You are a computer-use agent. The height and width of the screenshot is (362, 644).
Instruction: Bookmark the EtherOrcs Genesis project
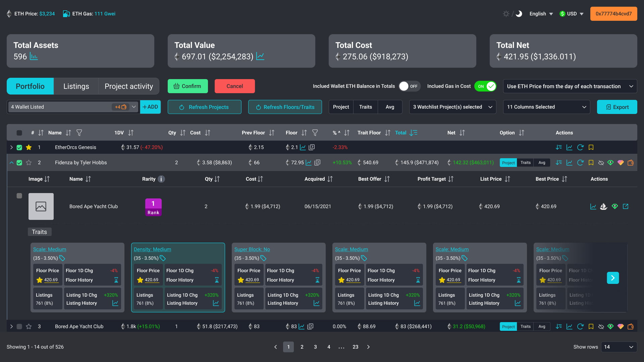pyautogui.click(x=591, y=147)
